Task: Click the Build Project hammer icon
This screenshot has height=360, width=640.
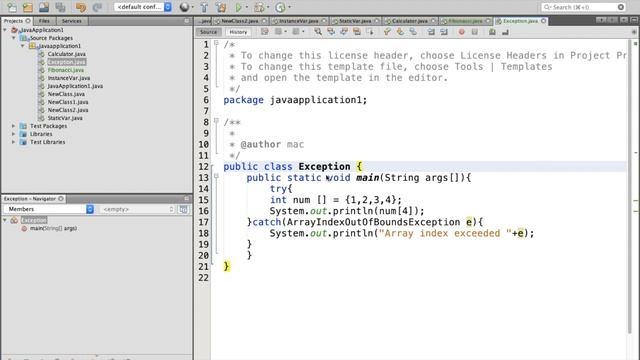Action: pyautogui.click(x=204, y=7)
